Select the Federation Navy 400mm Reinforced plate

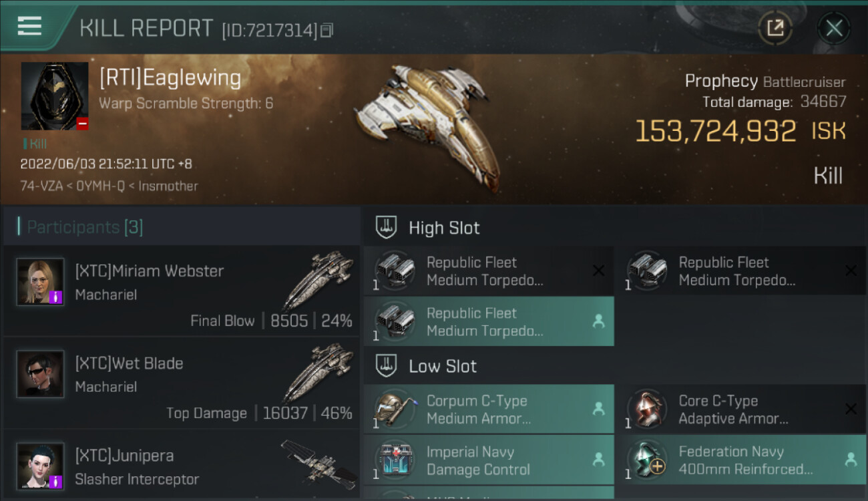(x=741, y=460)
